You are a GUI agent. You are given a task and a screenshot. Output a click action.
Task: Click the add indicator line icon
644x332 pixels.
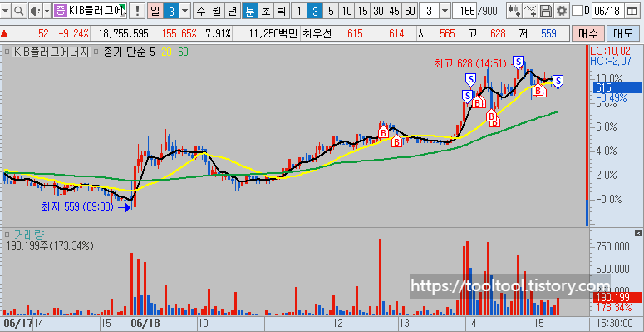530,11
